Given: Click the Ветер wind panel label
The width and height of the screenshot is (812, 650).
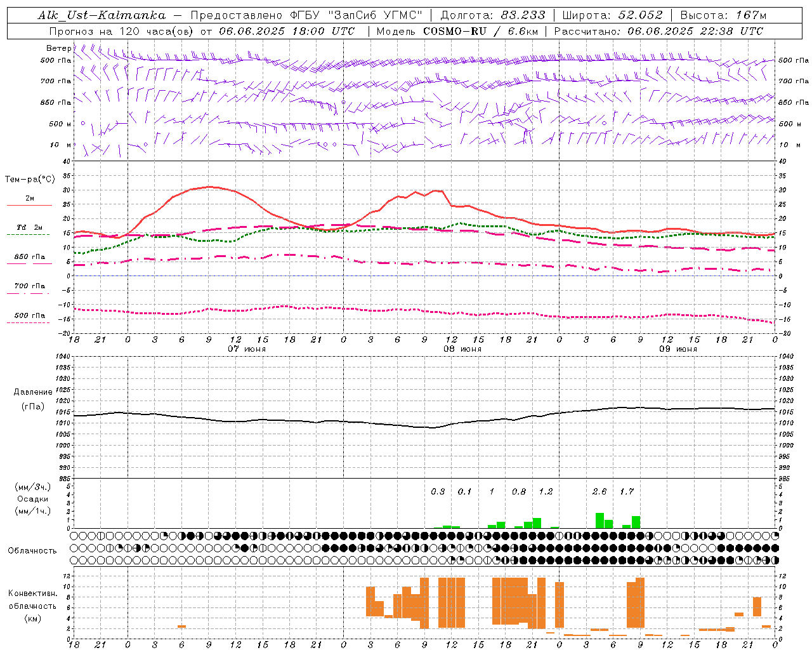Looking at the screenshot, I should 58,48.
